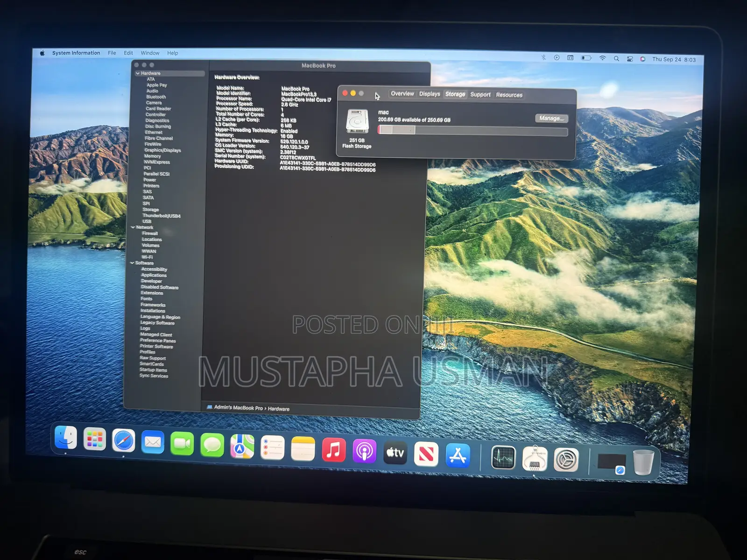Viewport: 747px width, 560px height.
Task: Click the Bluetooth icon in menu bar
Action: click(543, 58)
